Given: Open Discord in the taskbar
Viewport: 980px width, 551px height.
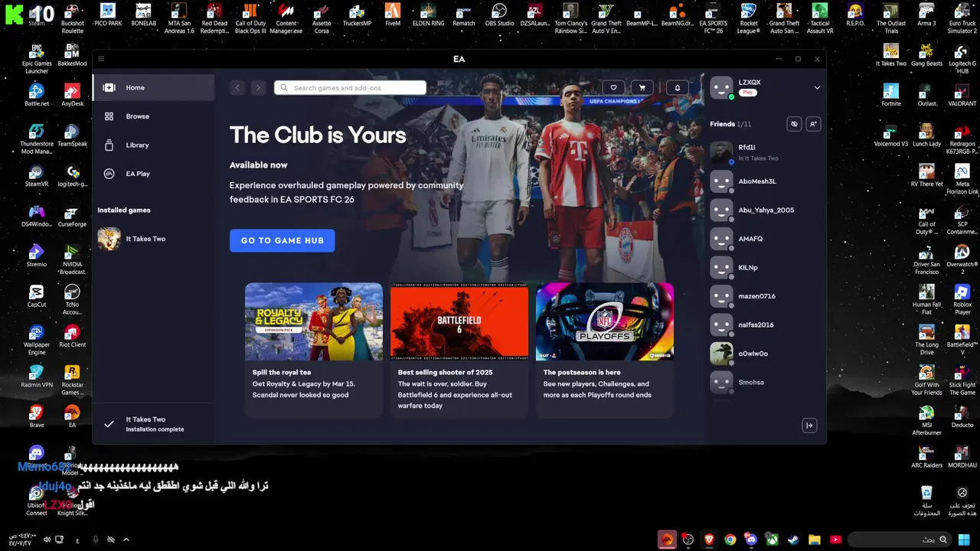Looking at the screenshot, I should pyautogui.click(x=751, y=540).
